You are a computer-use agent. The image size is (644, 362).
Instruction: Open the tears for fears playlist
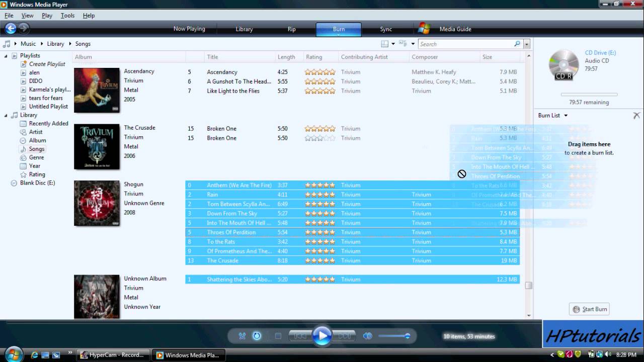tap(46, 98)
